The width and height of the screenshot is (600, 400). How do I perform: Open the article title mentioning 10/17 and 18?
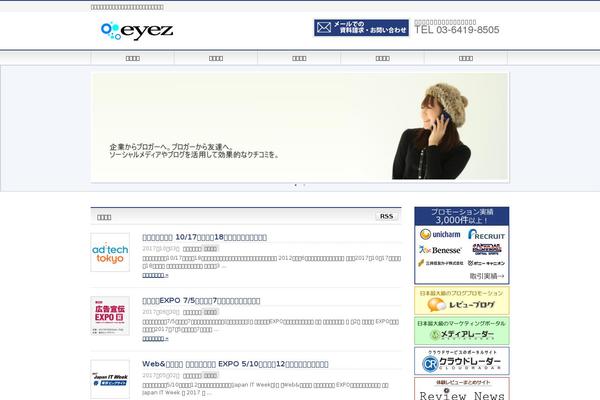coord(204,237)
